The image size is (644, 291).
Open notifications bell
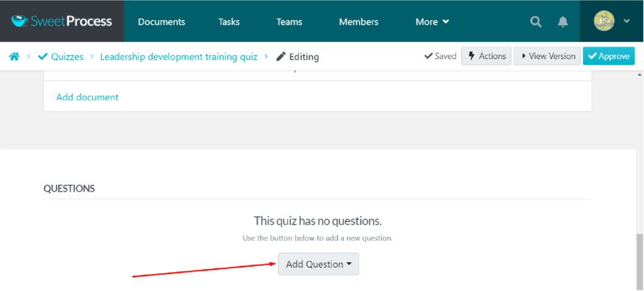pos(563,22)
